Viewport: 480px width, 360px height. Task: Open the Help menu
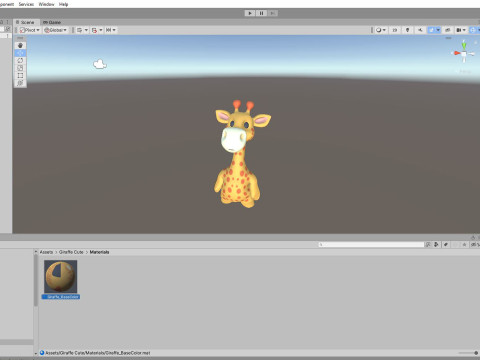click(63, 4)
